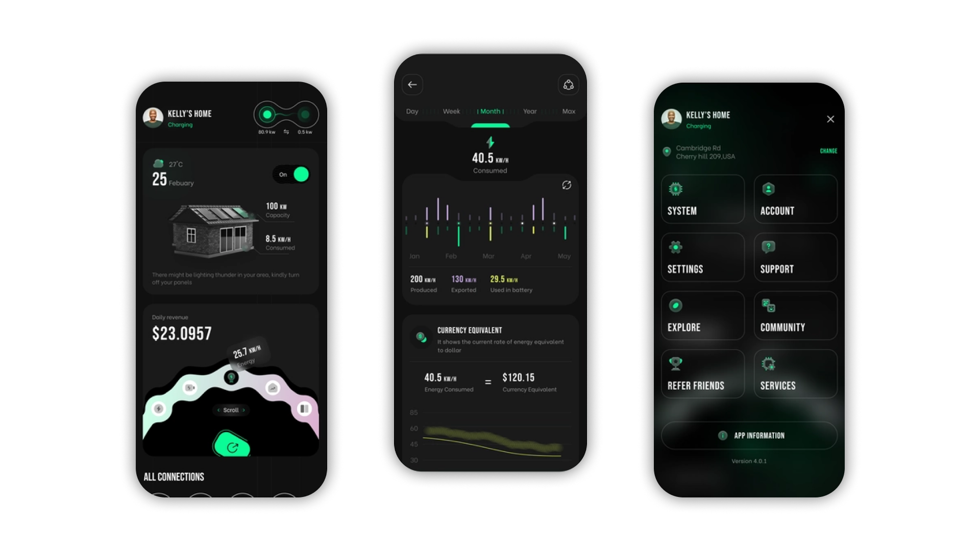The width and height of the screenshot is (980, 551).
Task: Click the System settings icon
Action: point(676,189)
